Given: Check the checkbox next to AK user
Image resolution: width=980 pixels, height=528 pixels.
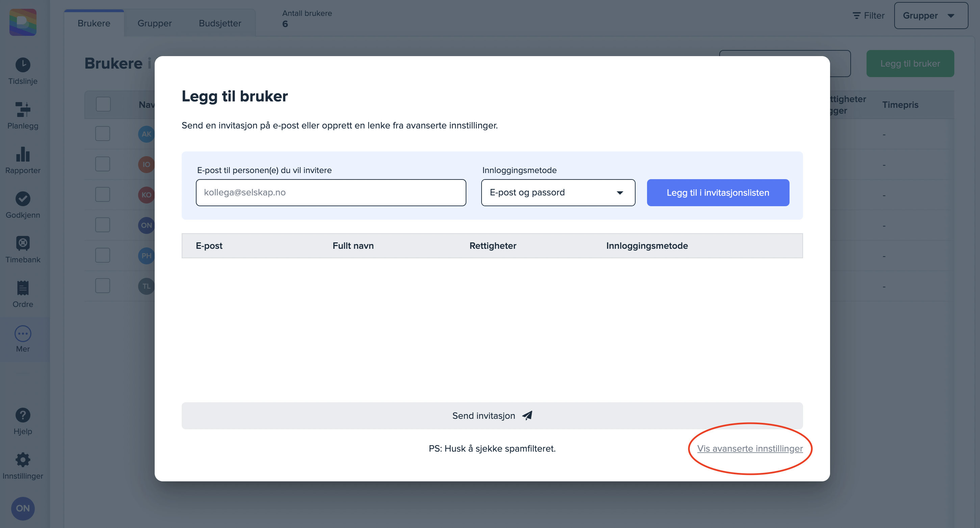Looking at the screenshot, I should (x=103, y=134).
